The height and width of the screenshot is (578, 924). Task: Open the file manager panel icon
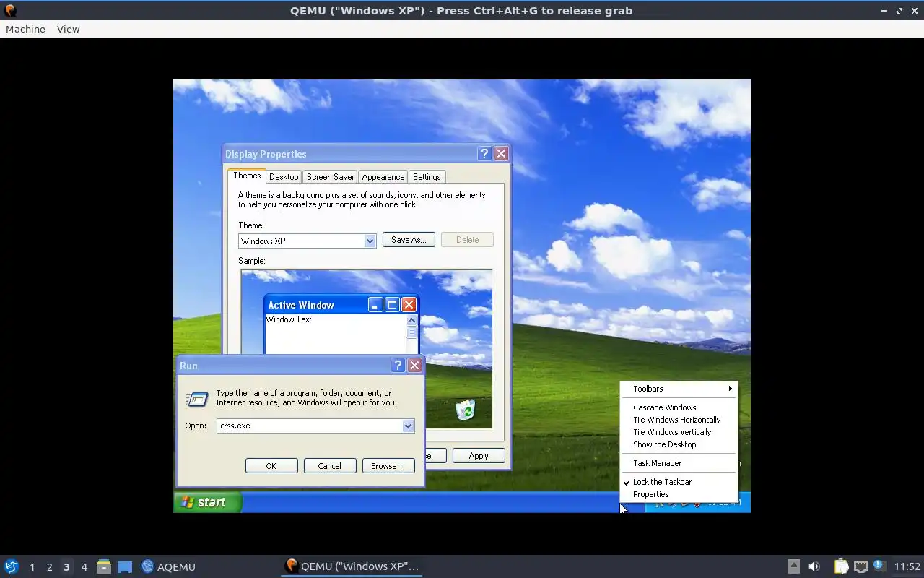[104, 566]
